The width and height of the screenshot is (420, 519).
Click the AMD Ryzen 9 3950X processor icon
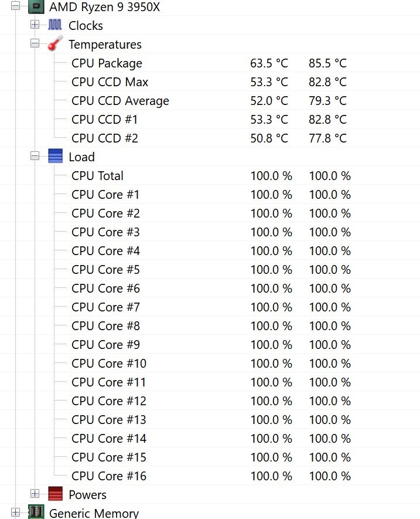[x=36, y=6]
